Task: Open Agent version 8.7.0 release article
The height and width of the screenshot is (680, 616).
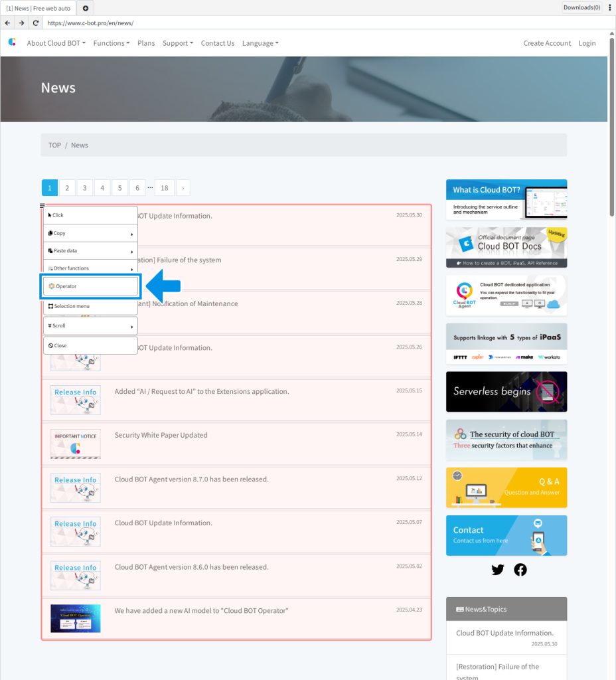Action: pos(192,479)
